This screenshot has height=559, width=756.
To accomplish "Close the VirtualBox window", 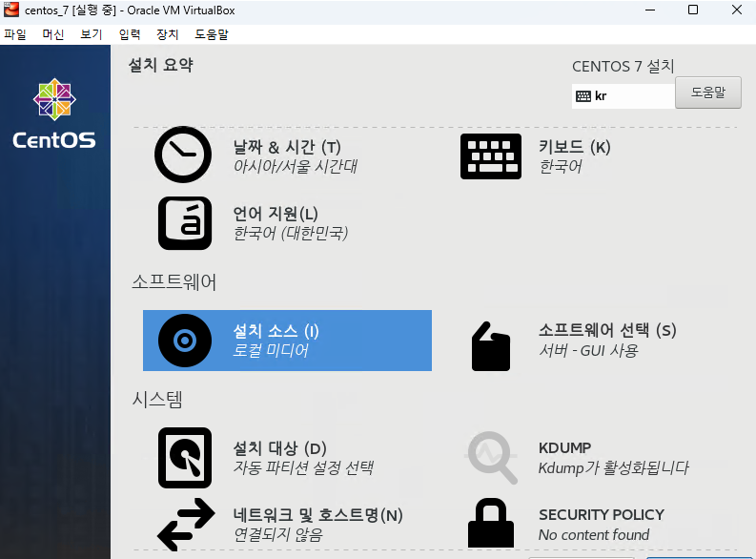I will pyautogui.click(x=736, y=10).
